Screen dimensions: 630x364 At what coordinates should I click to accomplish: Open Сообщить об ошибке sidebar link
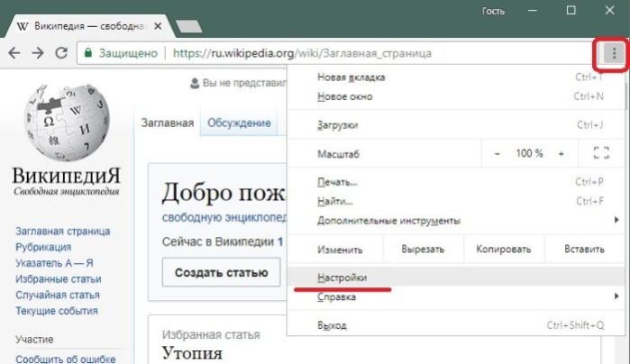(x=66, y=359)
